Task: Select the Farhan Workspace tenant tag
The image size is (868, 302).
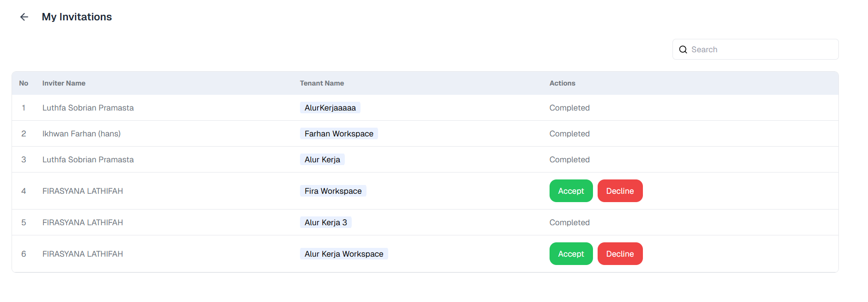Action: pos(339,133)
